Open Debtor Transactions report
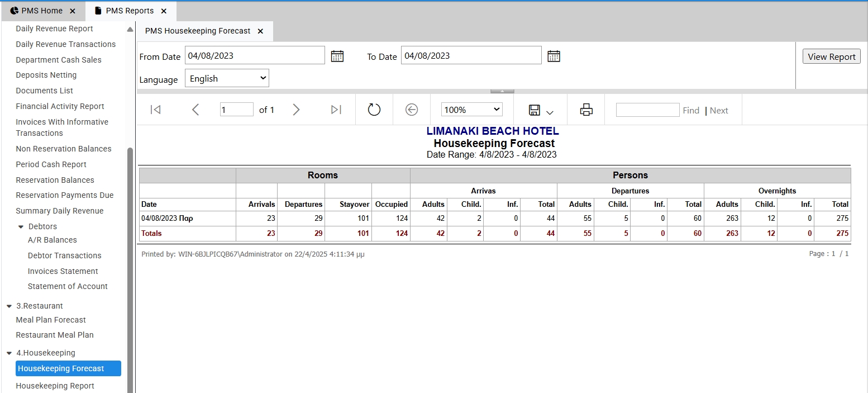This screenshot has height=393, width=868. coord(65,255)
